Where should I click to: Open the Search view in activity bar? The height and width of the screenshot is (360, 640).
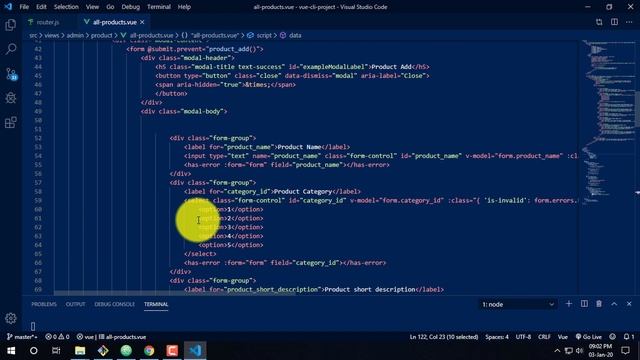(x=11, y=49)
